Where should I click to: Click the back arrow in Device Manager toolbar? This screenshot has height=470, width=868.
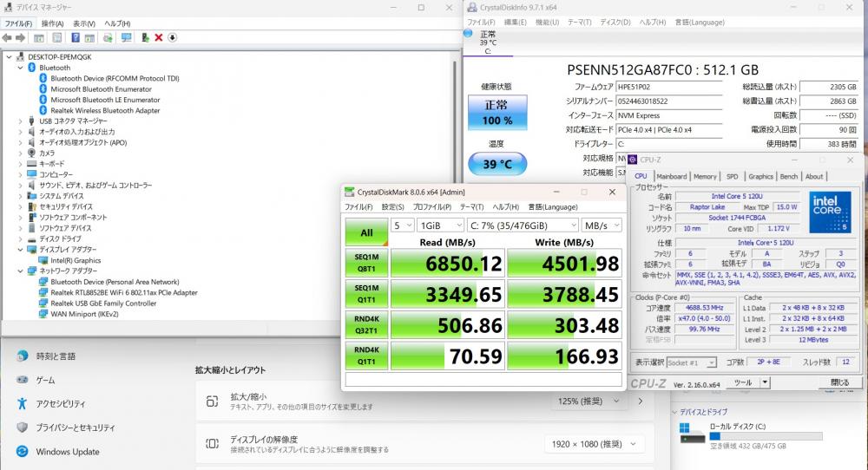pyautogui.click(x=8, y=38)
